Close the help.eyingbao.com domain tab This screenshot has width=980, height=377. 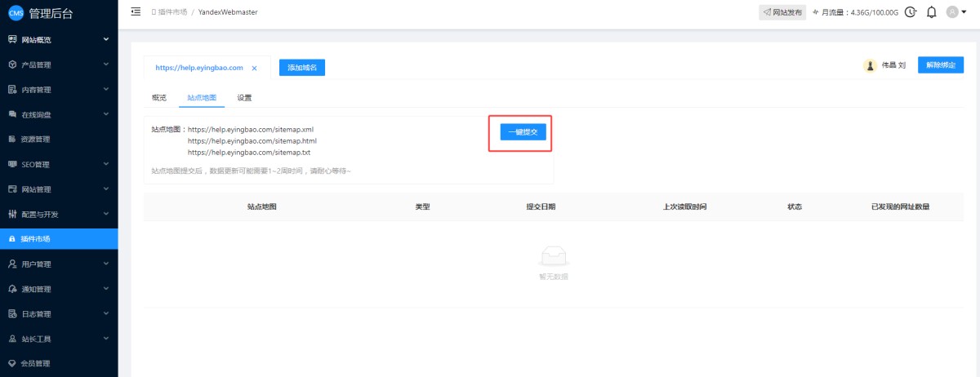click(x=255, y=69)
